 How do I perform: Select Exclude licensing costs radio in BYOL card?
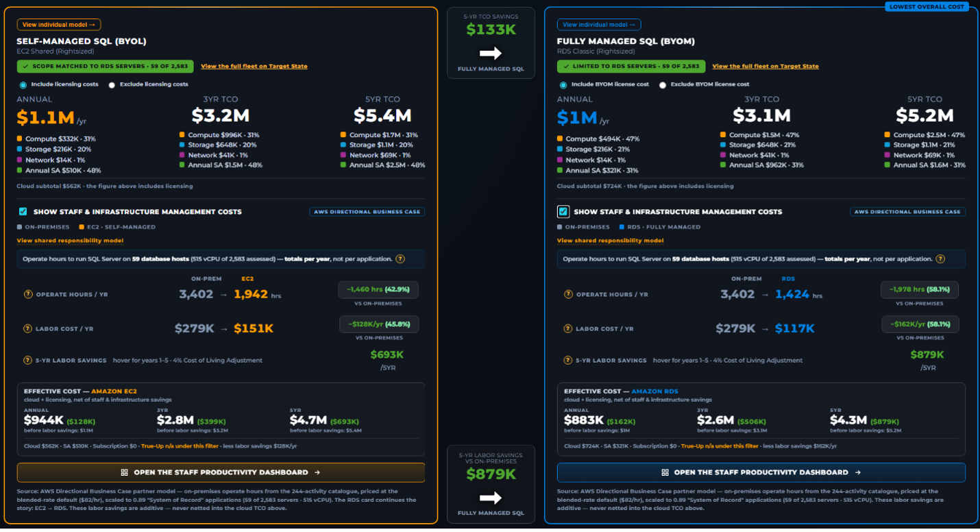(112, 85)
